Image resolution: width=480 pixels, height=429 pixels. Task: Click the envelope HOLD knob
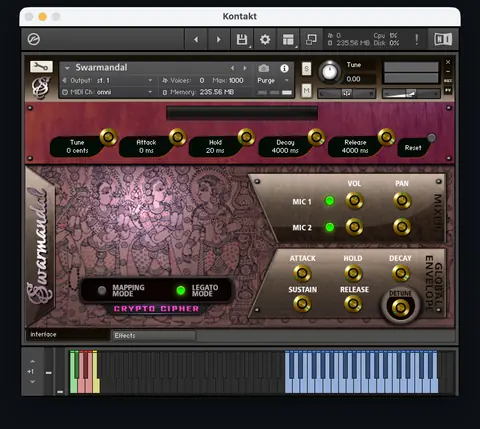coord(353,273)
